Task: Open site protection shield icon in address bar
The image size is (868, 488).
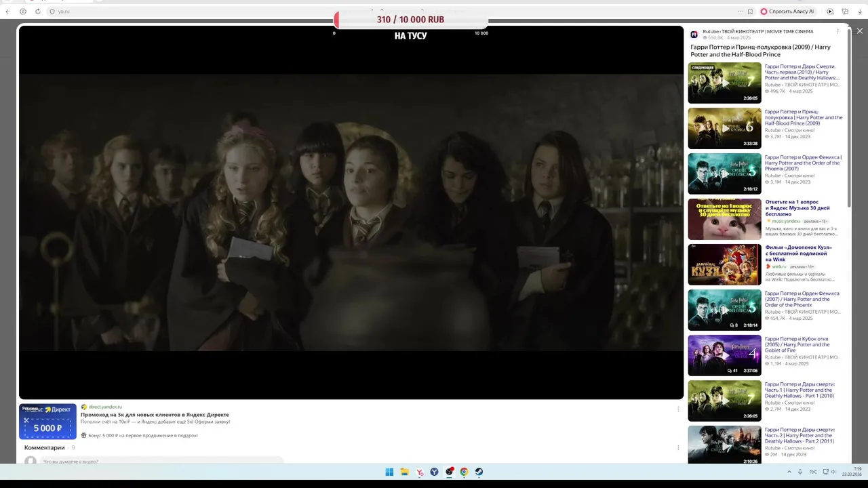Action: coord(52,12)
